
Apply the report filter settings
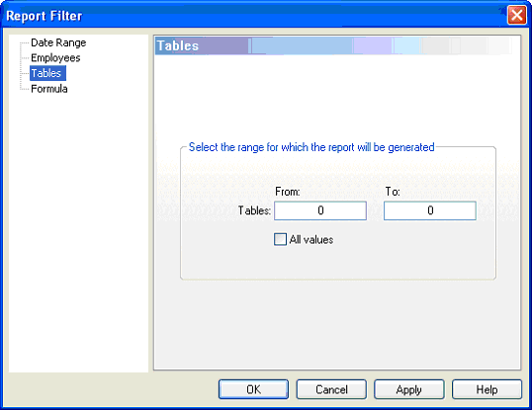tap(409, 389)
